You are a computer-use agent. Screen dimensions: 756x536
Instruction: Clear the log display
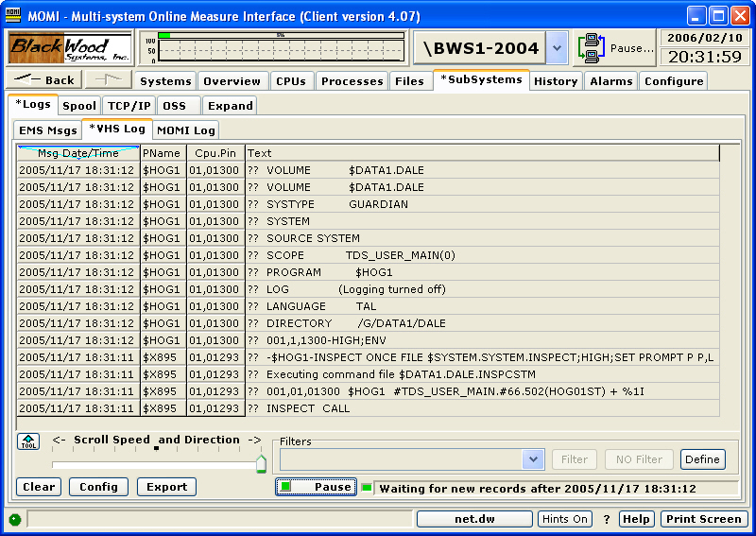pyautogui.click(x=39, y=487)
